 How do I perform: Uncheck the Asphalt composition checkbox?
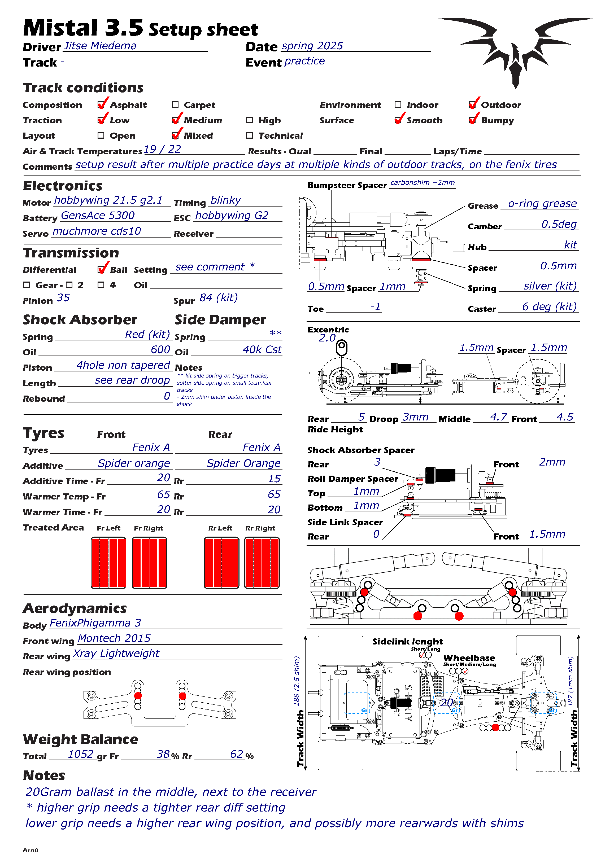(101, 105)
